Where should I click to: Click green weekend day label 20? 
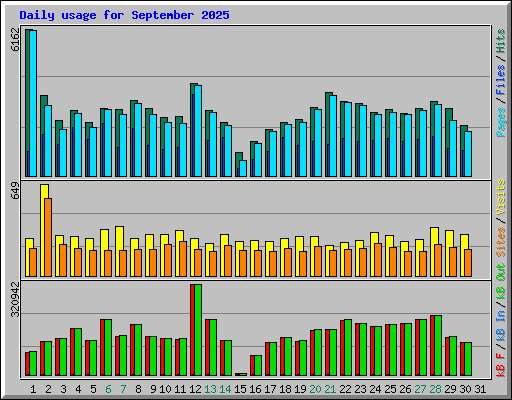(x=315, y=389)
